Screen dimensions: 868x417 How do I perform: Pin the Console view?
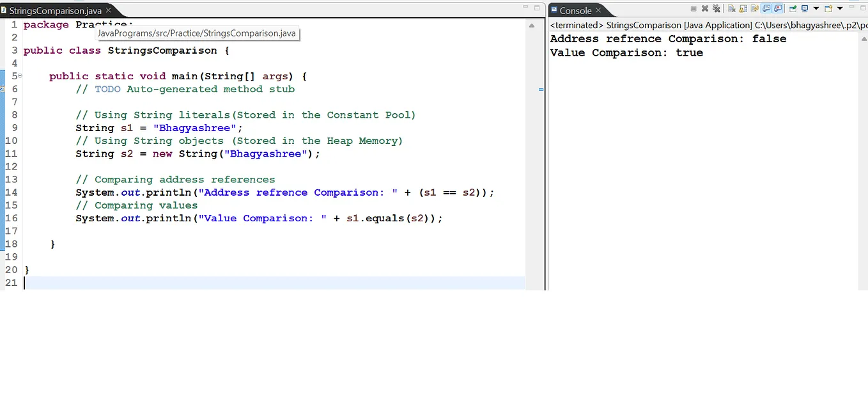coord(793,8)
